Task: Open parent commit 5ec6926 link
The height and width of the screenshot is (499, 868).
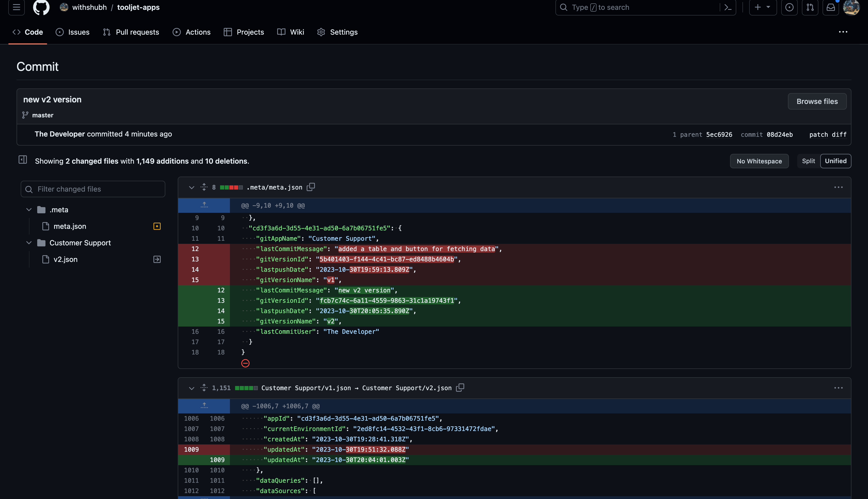Action: pyautogui.click(x=719, y=135)
